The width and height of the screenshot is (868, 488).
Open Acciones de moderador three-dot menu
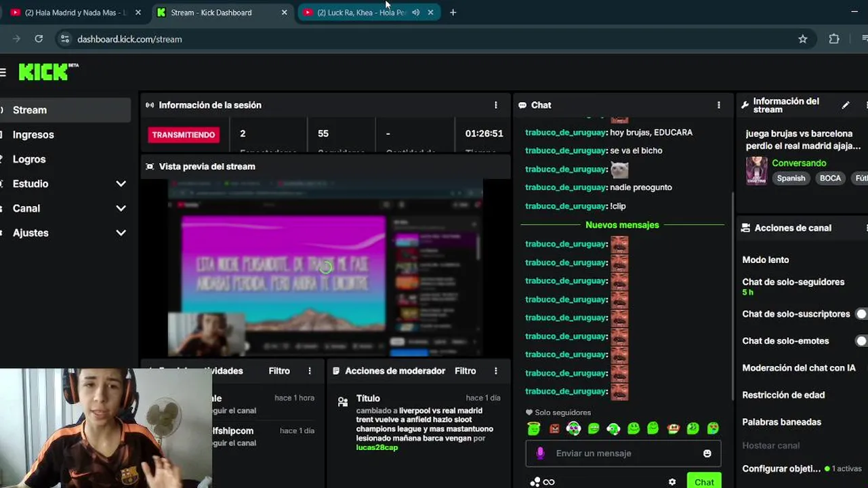496,371
